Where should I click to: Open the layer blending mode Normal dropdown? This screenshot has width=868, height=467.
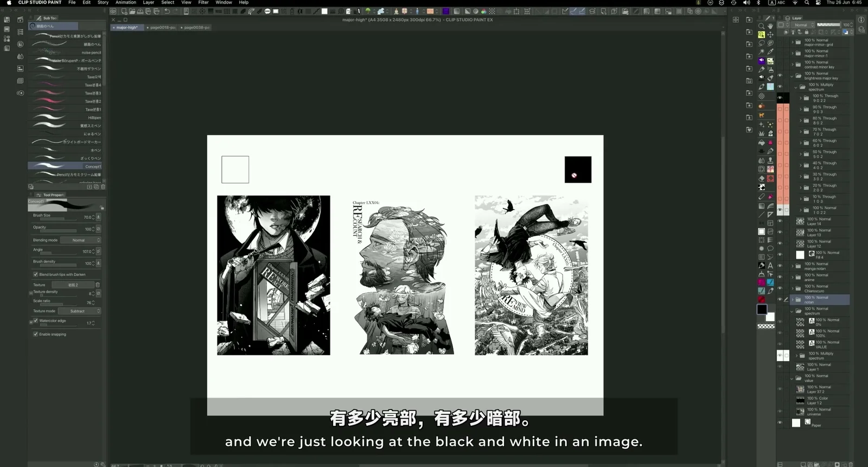coord(803,25)
